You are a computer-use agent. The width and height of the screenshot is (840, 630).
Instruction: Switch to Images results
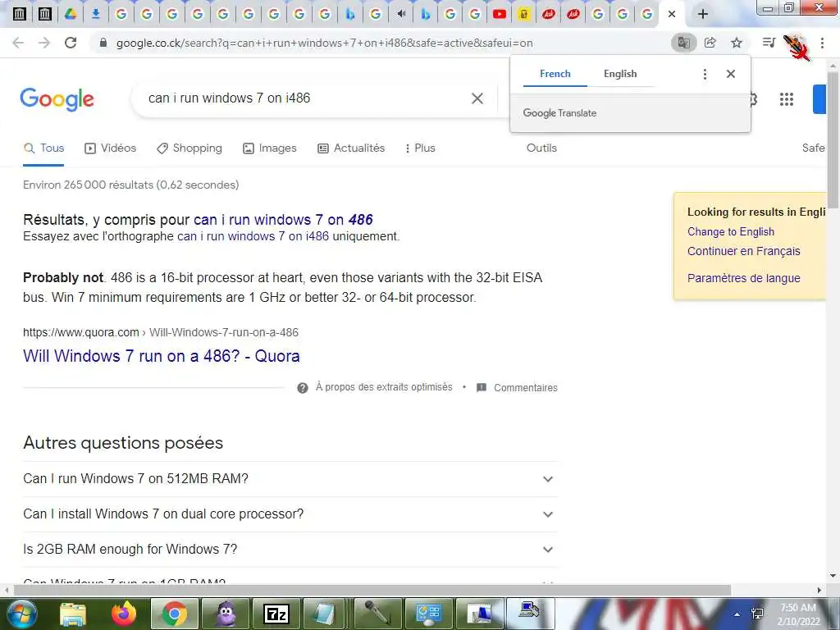tap(269, 148)
